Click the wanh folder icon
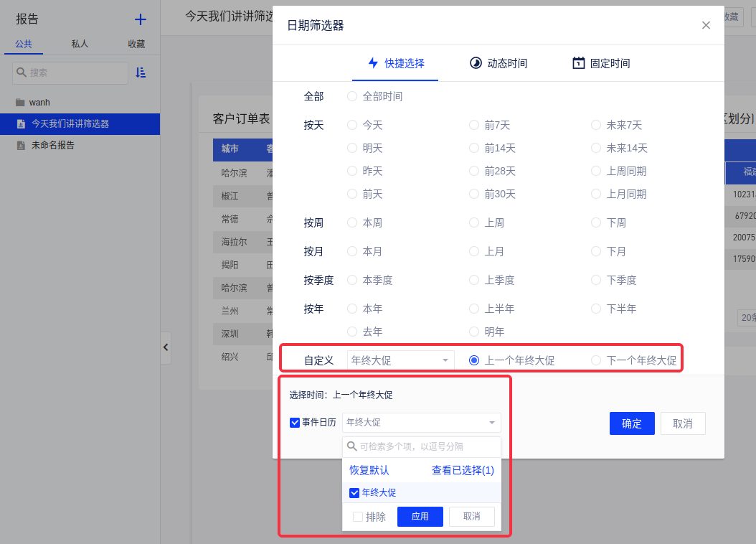 (x=20, y=103)
